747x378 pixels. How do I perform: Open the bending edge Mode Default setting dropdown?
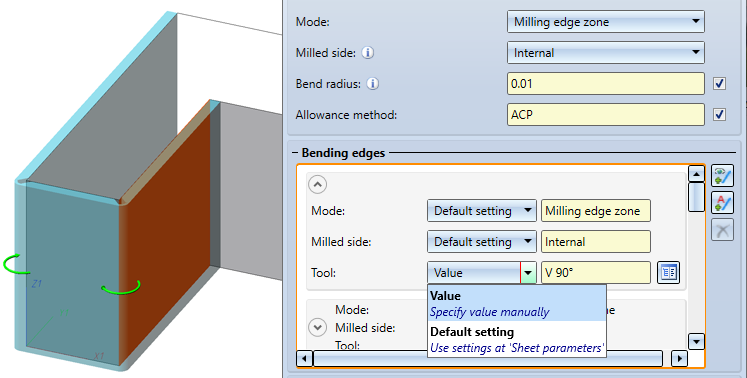pos(482,211)
